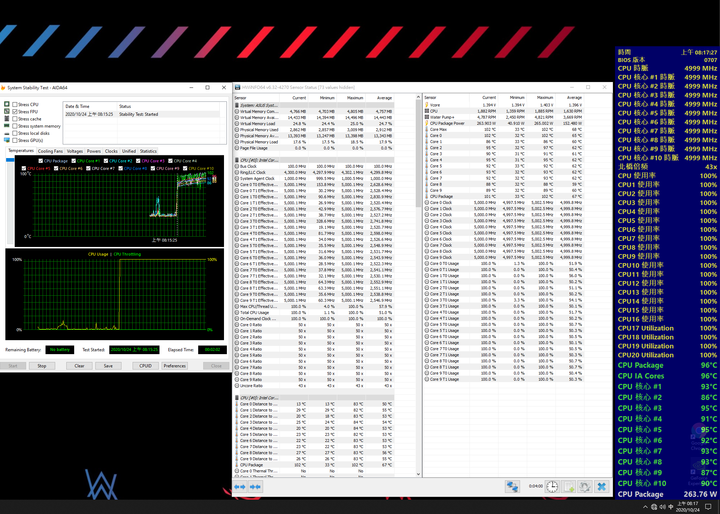The width and height of the screenshot is (720, 514).
Task: Enable the Stress cache checkbox
Action: point(15,119)
